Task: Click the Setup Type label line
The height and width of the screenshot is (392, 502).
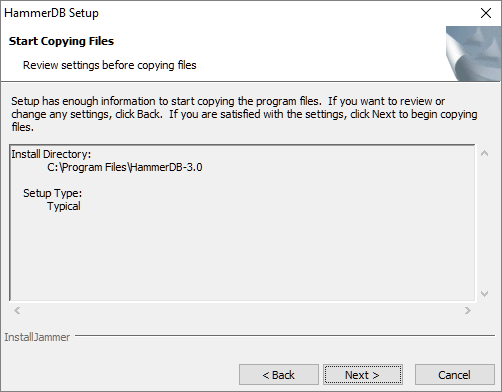Action: (52, 193)
